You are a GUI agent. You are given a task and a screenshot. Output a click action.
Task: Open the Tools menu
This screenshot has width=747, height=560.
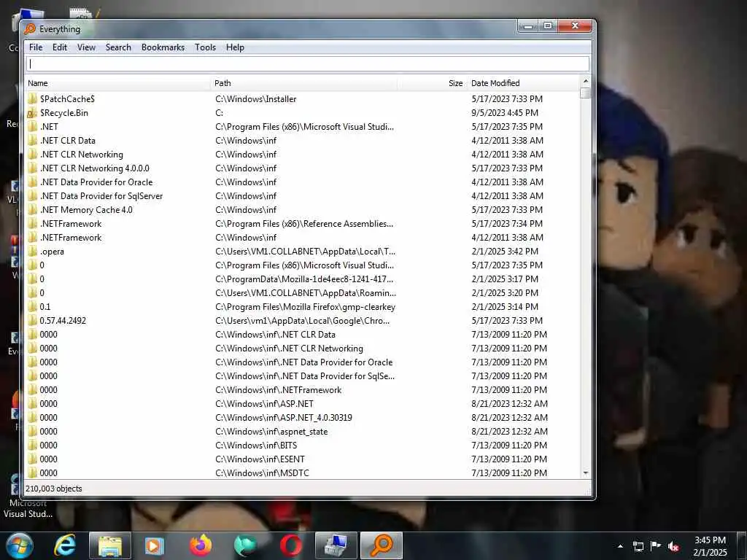pos(205,47)
